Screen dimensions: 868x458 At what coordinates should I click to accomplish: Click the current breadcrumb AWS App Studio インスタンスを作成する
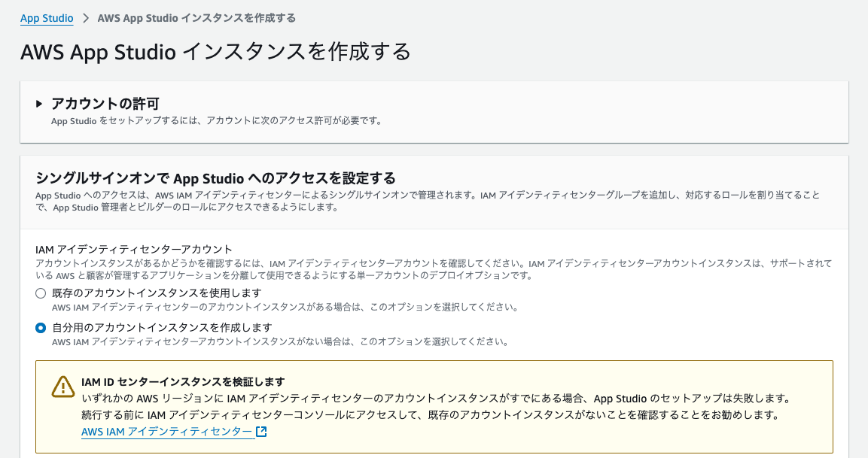(x=196, y=18)
